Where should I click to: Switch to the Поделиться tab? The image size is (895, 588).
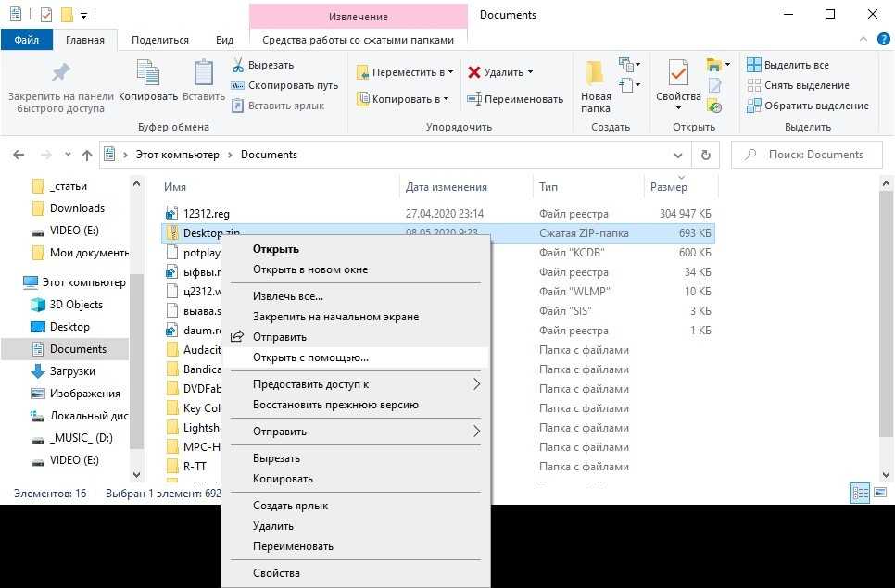point(159,39)
